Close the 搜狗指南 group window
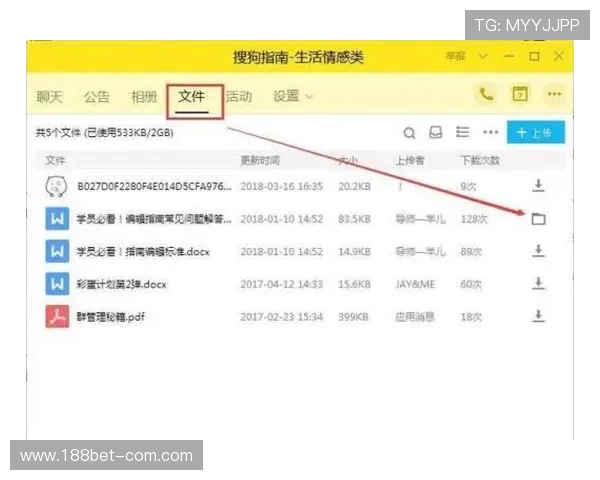This screenshot has width=600, height=480. click(559, 56)
